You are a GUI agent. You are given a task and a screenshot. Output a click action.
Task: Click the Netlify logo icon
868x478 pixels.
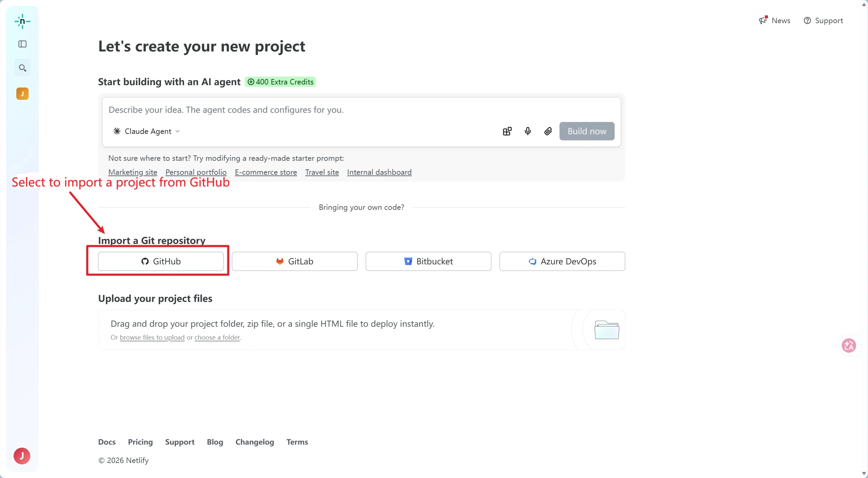coord(22,21)
